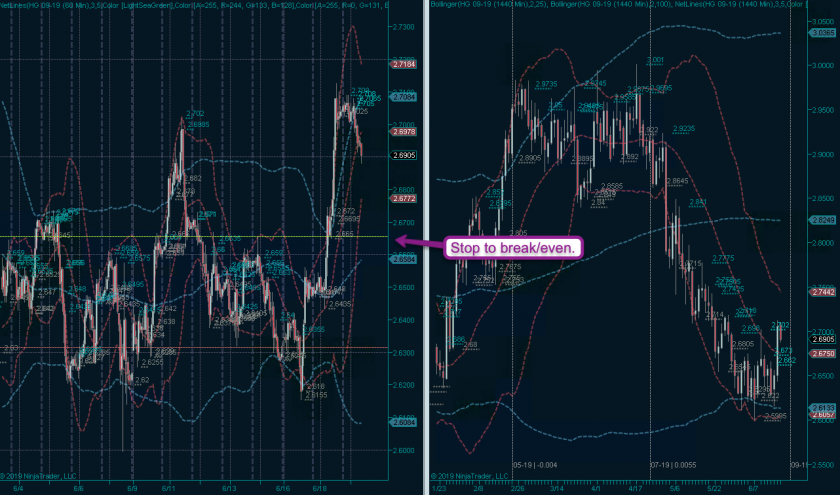
Task: Click the Bollinger(HG 09-19 (1440 Min),2,25) indicator label
Action: coord(489,4)
